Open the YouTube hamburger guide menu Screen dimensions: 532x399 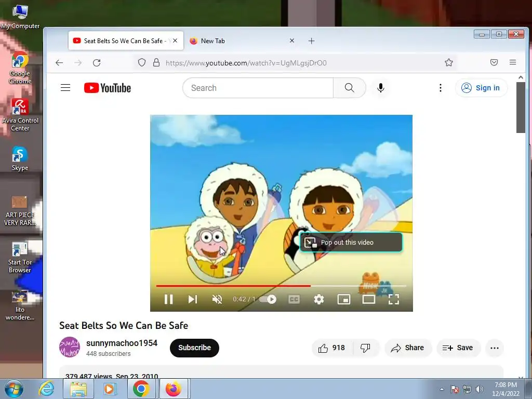[x=65, y=88]
